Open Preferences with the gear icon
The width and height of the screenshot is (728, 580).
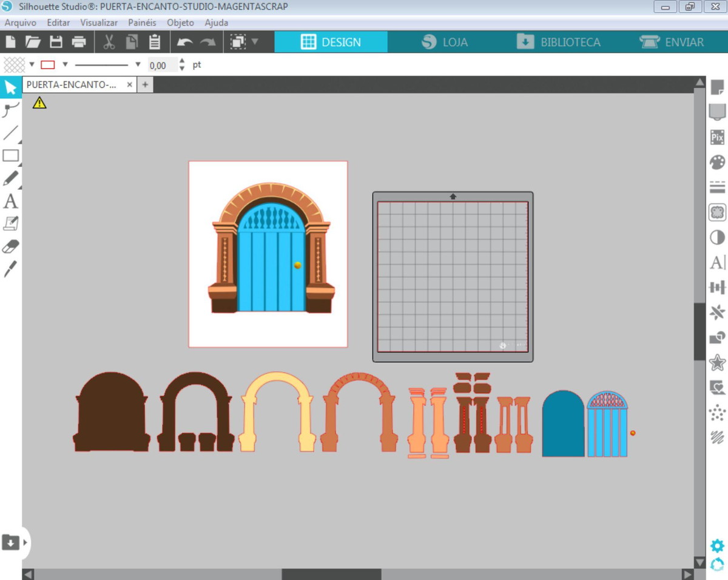point(717,545)
